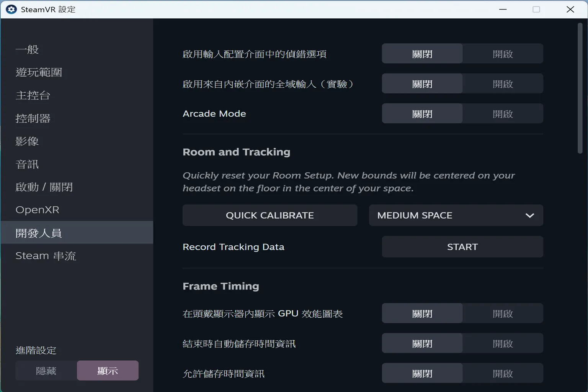Switch to Steam 串流 settings
The height and width of the screenshot is (392, 588).
click(46, 256)
